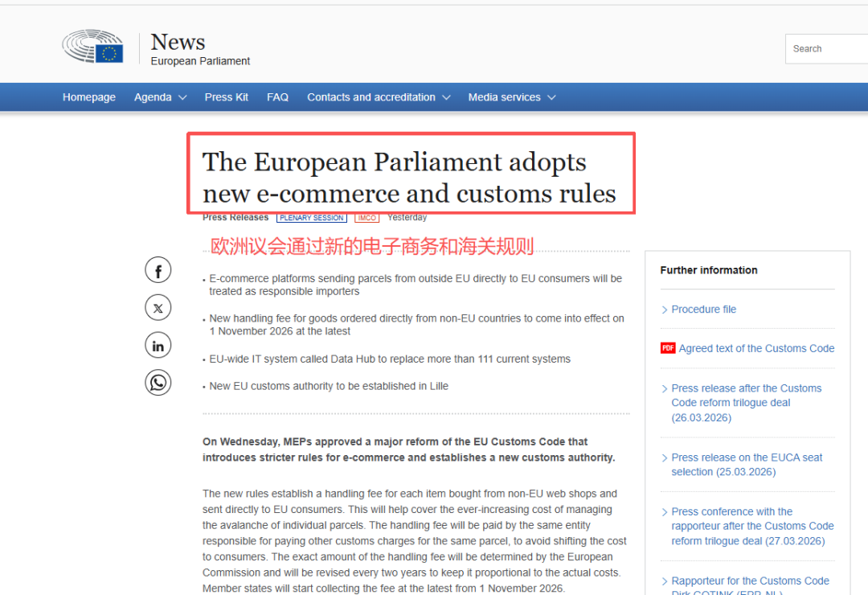Open the PDF icon for Agreed text
This screenshot has height=595, width=868.
point(668,348)
